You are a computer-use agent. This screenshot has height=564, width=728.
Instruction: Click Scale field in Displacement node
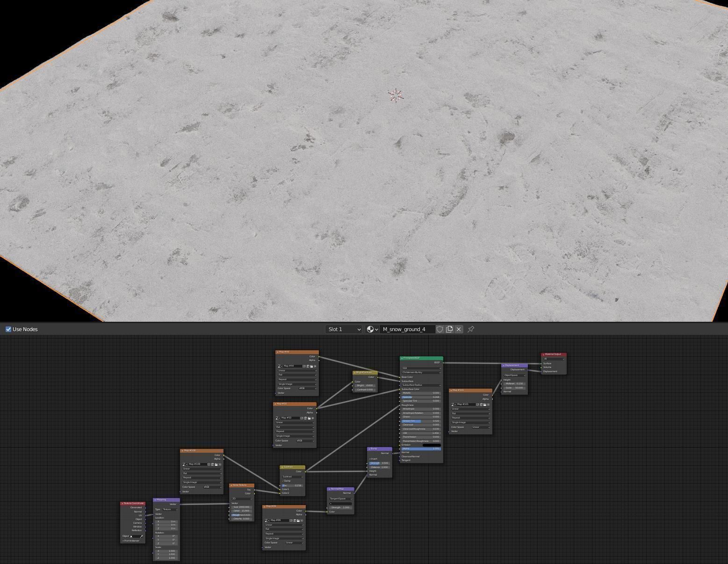(x=514, y=388)
